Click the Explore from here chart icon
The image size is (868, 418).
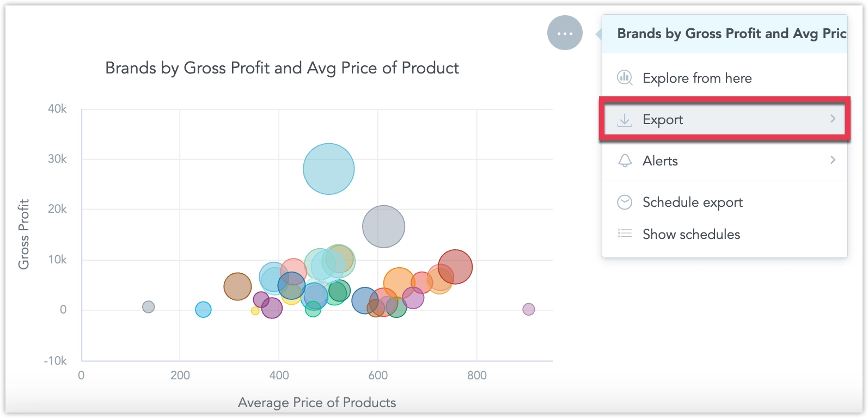tap(625, 77)
